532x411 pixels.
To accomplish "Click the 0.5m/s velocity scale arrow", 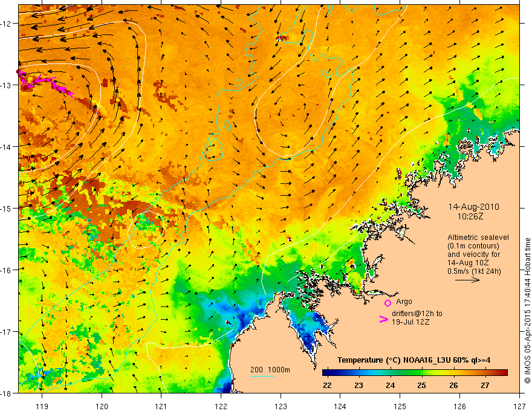I will [467, 280].
